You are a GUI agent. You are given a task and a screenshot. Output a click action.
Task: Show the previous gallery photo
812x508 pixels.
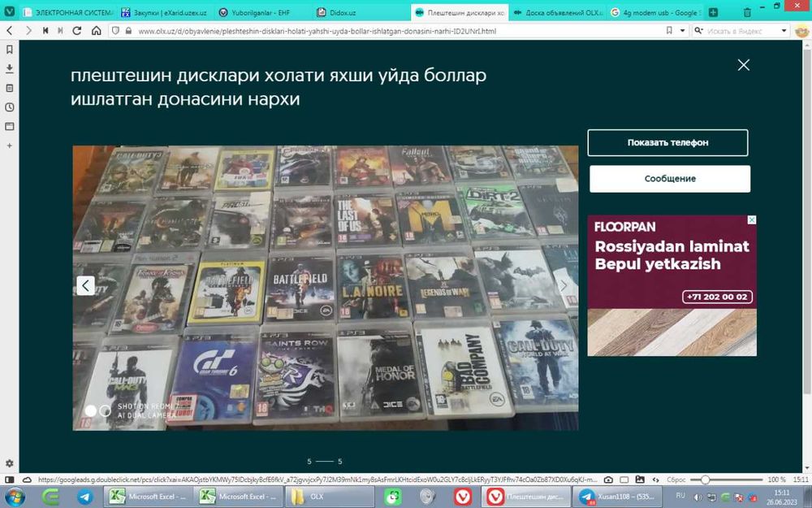(86, 285)
